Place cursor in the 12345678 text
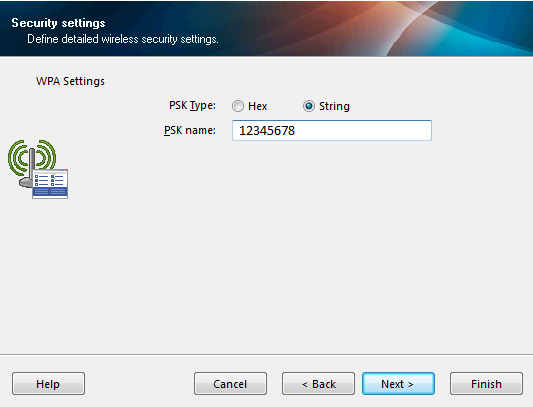This screenshot has width=533, height=407. (x=267, y=131)
